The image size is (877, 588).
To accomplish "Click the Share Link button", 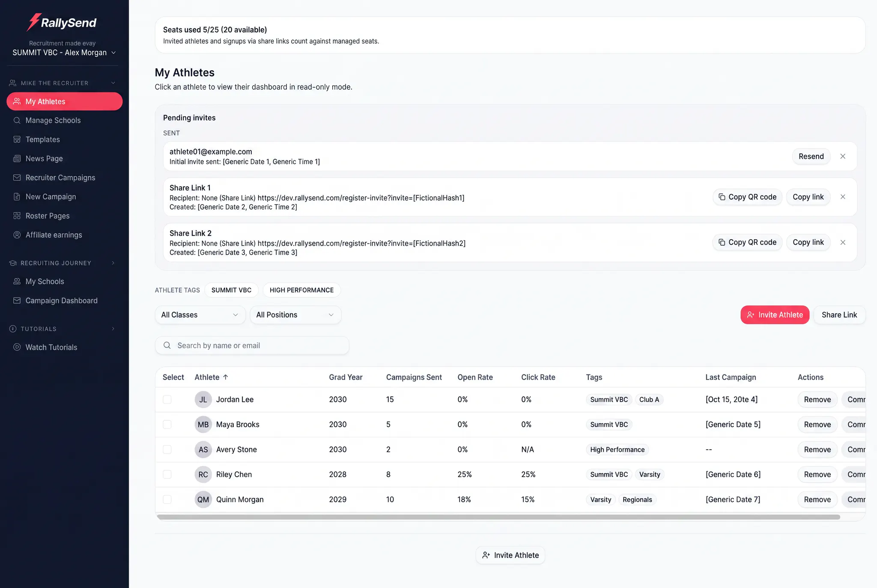I will click(x=839, y=315).
